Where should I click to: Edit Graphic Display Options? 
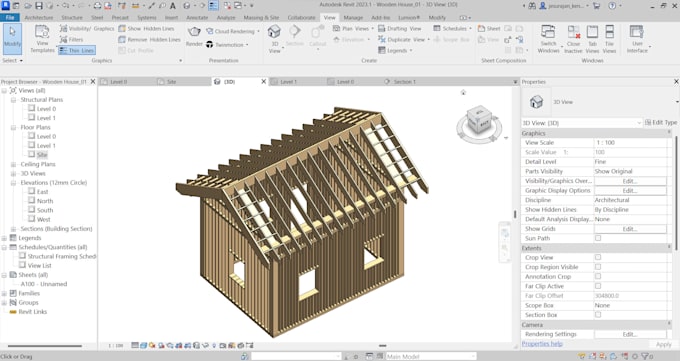(x=630, y=190)
